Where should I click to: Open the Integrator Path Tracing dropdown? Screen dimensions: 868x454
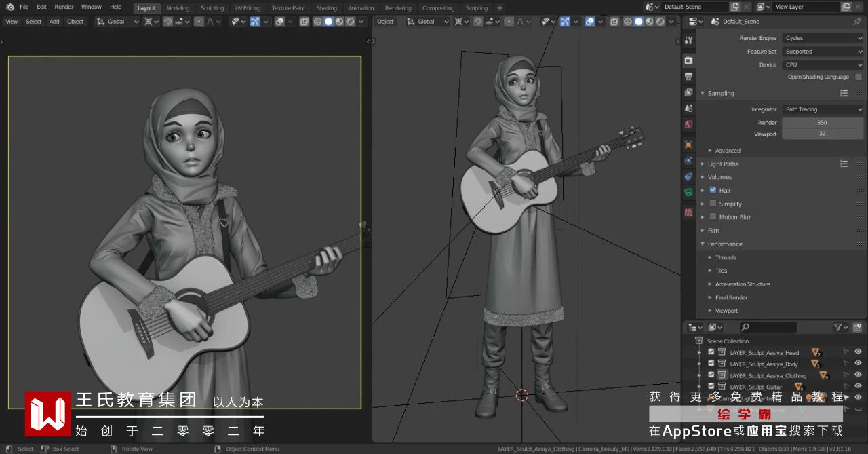pyautogui.click(x=823, y=109)
